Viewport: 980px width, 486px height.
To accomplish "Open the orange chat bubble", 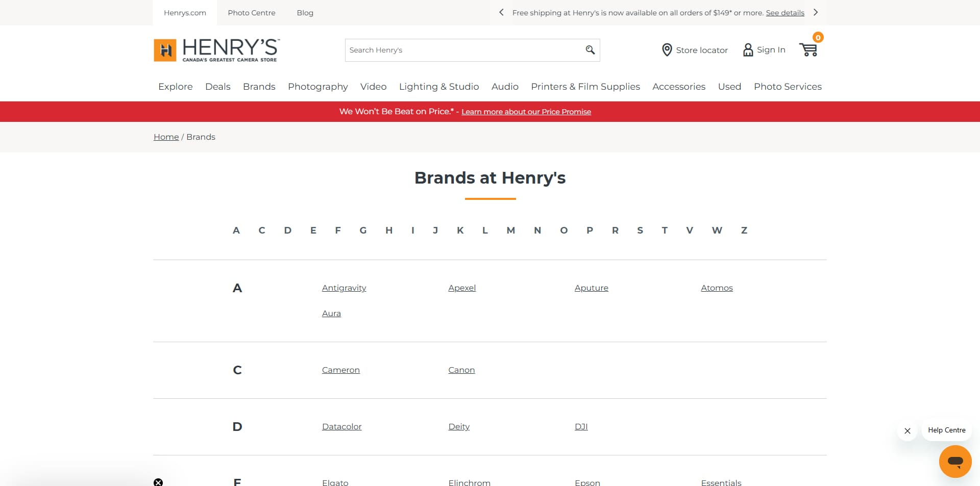I will click(x=955, y=462).
